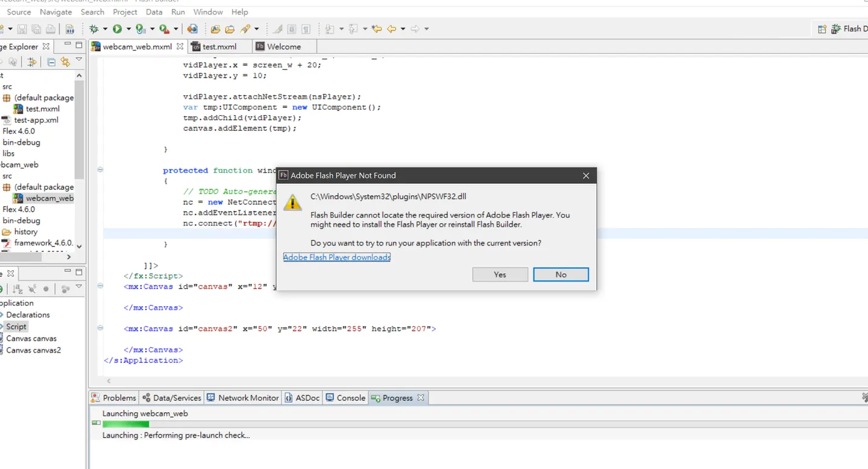This screenshot has height=469, width=868.
Task: Open the Navigate menu
Action: tap(55, 12)
